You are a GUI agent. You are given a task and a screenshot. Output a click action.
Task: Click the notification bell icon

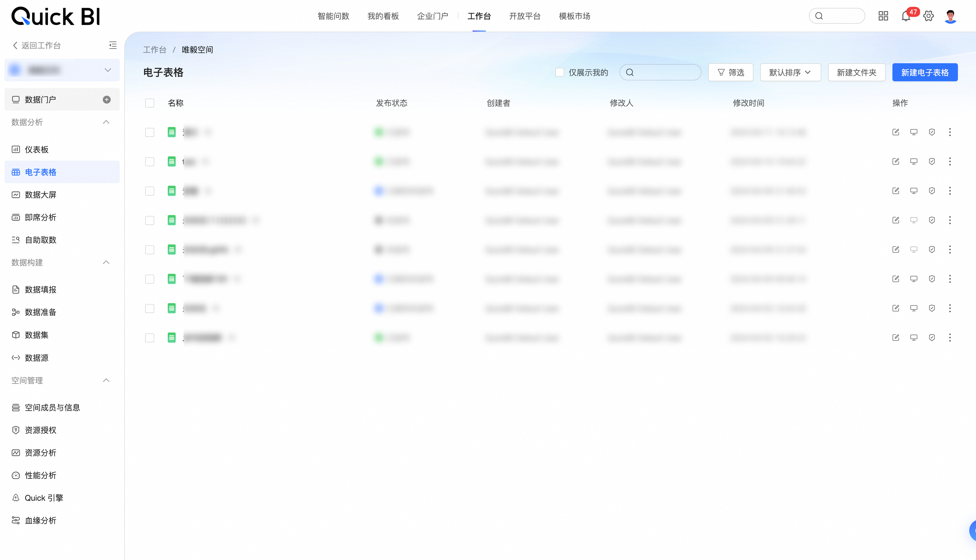(x=905, y=16)
